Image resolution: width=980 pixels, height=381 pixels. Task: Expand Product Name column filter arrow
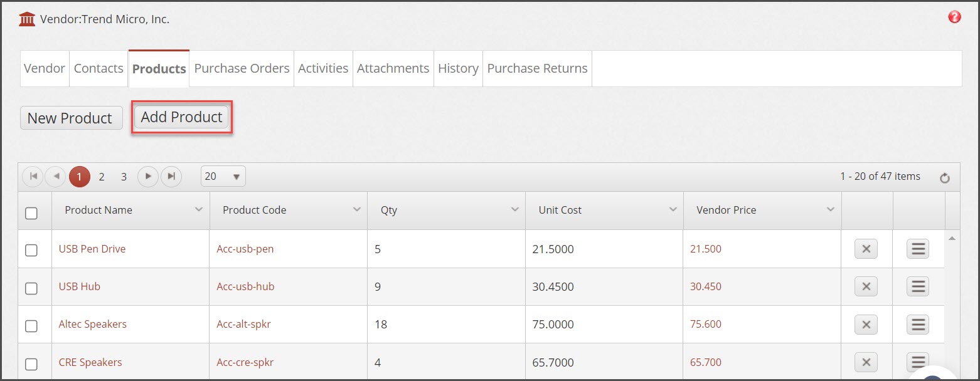pyautogui.click(x=199, y=209)
